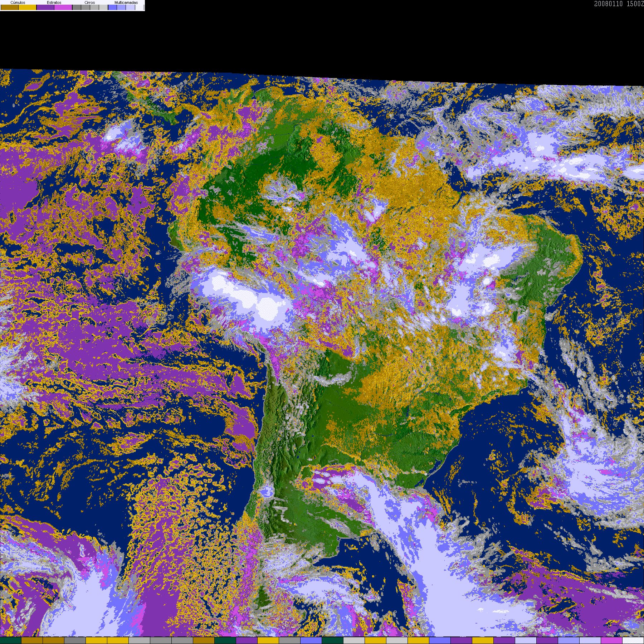Click the Cirros legend label
This screenshot has width=644, height=644.
(90, 3)
